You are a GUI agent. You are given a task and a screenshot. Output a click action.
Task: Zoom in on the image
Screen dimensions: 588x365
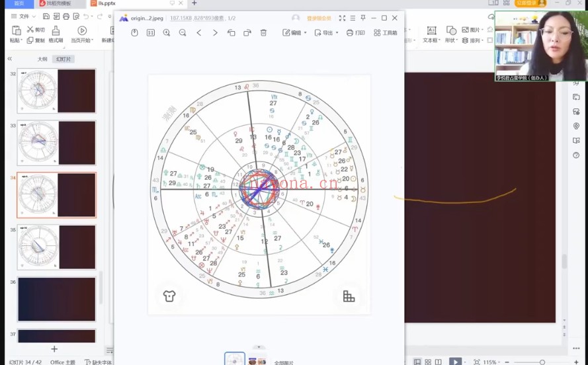(167, 33)
